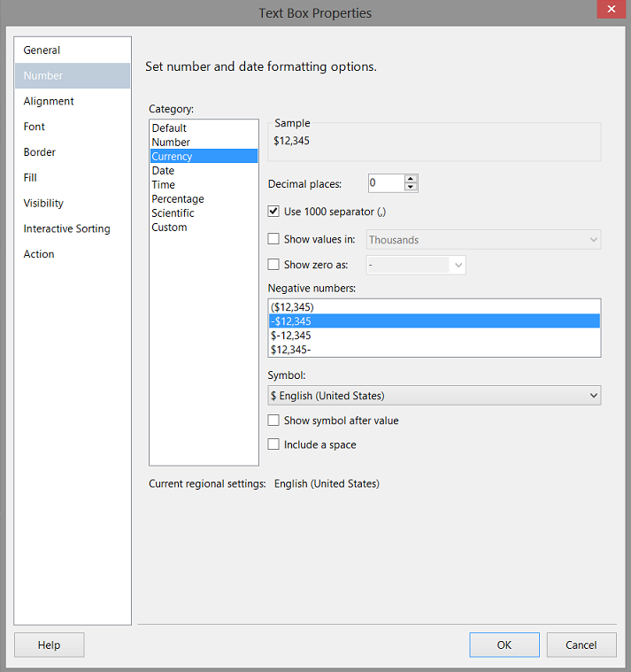Image resolution: width=631 pixels, height=672 pixels.
Task: Enable Show zero as checkbox
Action: [x=273, y=265]
